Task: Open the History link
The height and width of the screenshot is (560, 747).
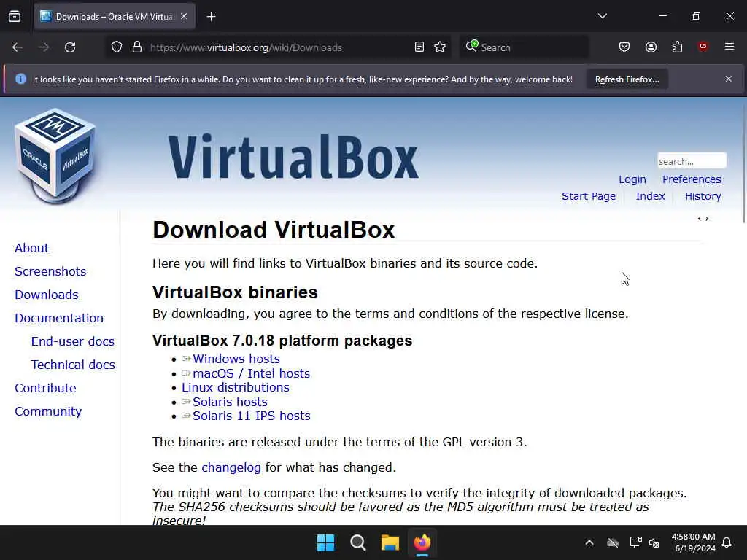Action: click(703, 196)
